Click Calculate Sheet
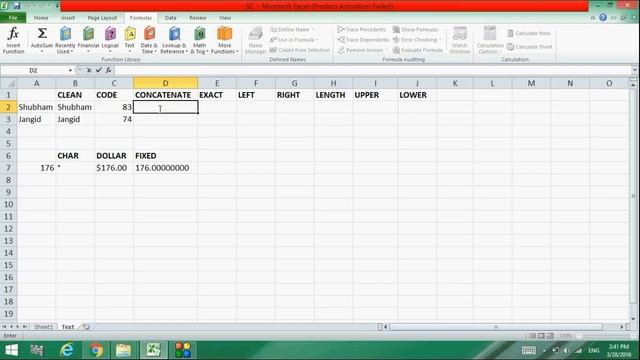 [529, 47]
